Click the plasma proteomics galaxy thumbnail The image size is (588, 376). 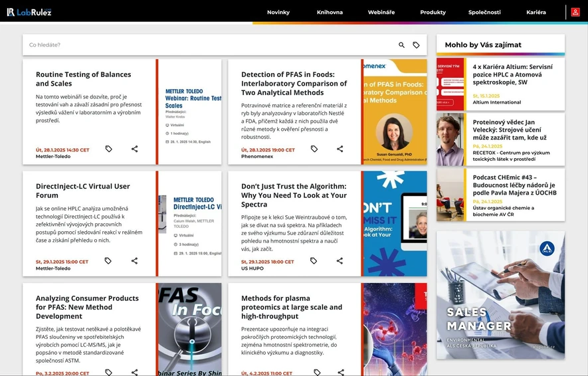coord(395,329)
